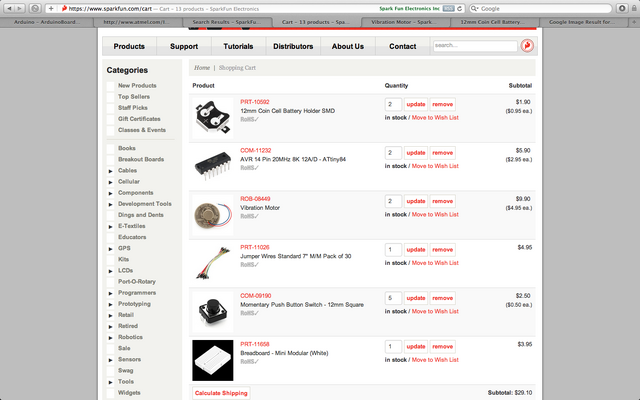
Task: Click the SparkFun site search field
Action: click(x=475, y=46)
